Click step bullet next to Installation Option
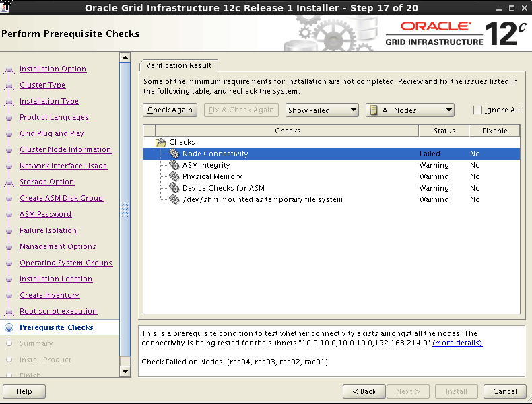This screenshot has width=532, height=404. pos(9,70)
